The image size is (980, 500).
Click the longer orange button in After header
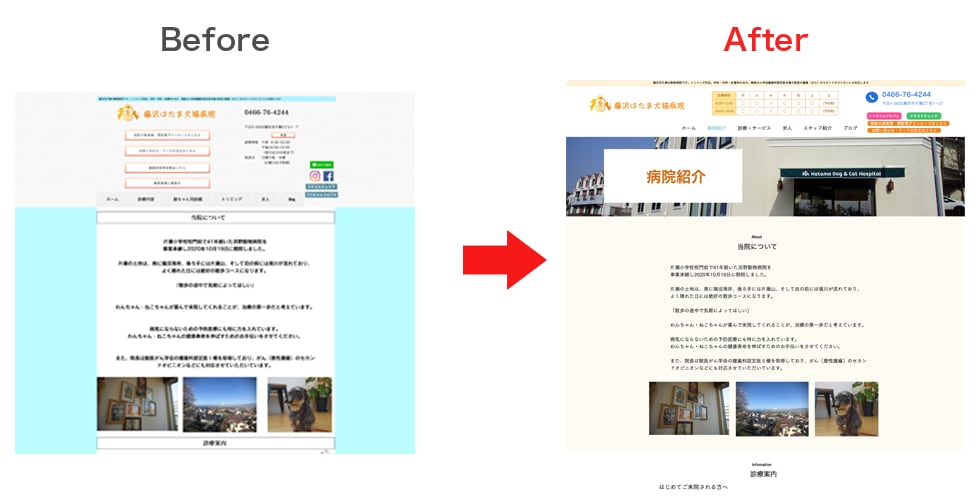pos(908,124)
